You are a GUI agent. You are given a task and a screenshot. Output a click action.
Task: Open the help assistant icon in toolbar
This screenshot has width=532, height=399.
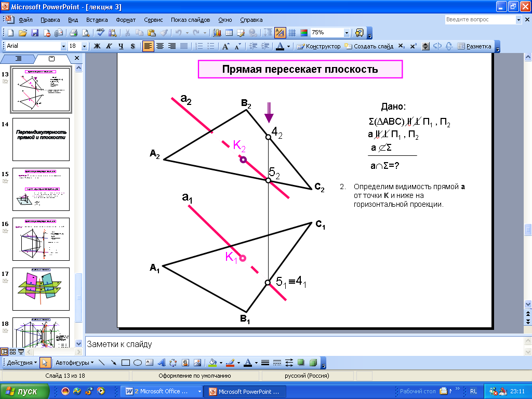click(x=360, y=33)
